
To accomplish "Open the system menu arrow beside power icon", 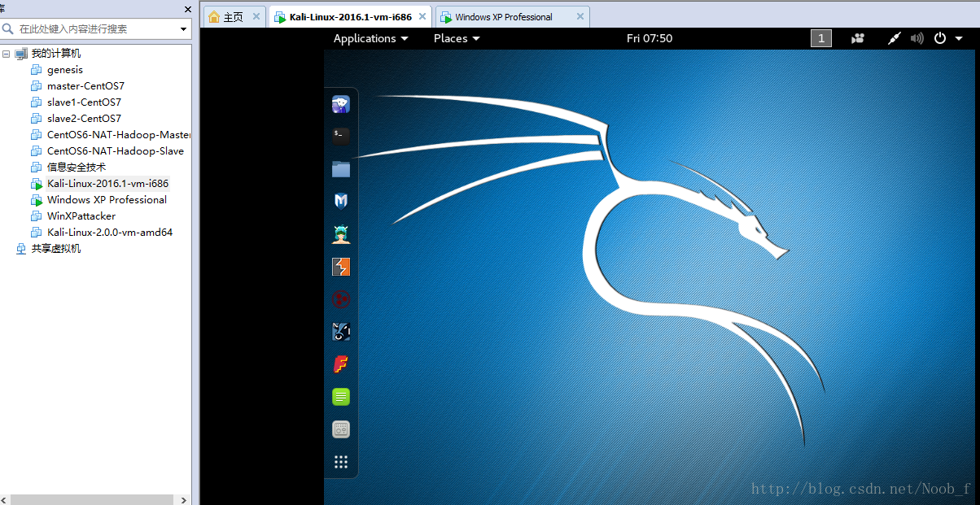I will pyautogui.click(x=958, y=38).
